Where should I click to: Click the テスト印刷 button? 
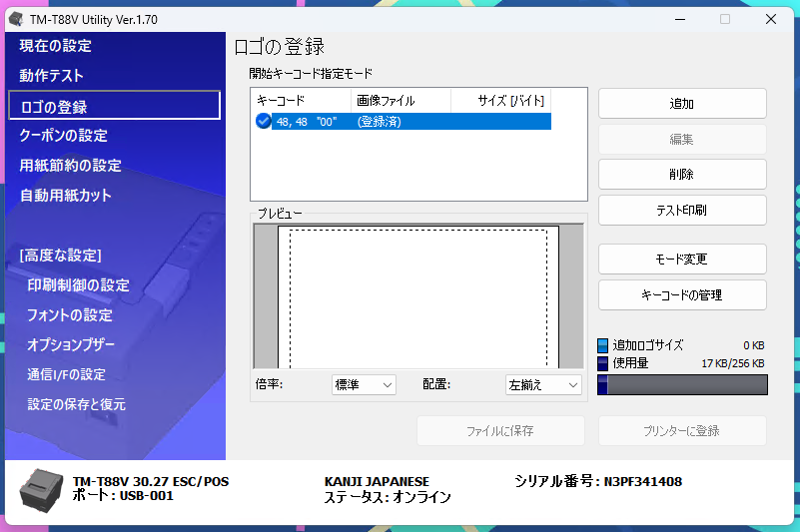click(682, 211)
